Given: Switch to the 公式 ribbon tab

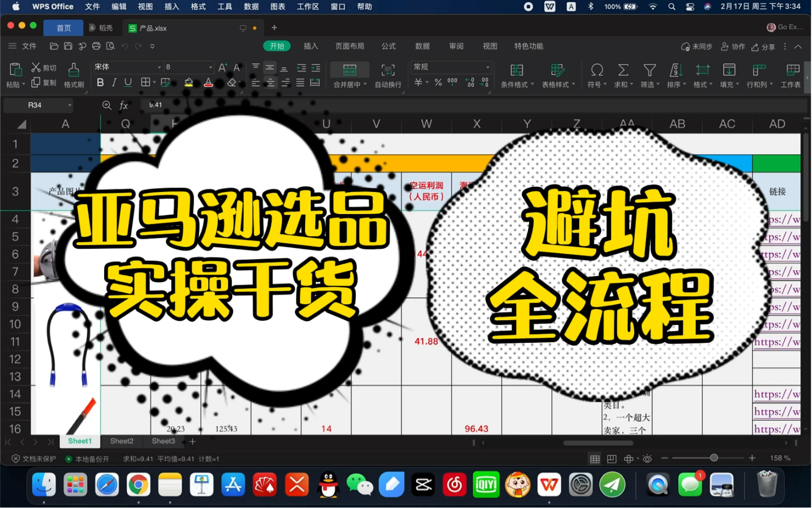Looking at the screenshot, I should (389, 46).
